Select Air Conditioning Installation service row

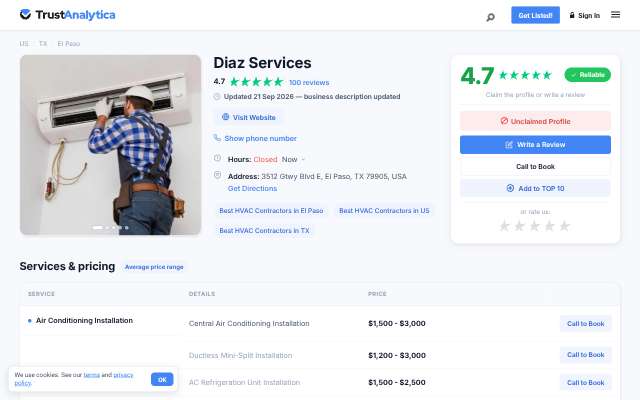(x=84, y=321)
